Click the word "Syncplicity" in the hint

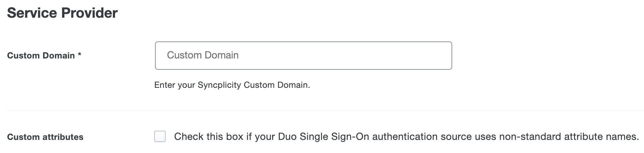click(219, 85)
